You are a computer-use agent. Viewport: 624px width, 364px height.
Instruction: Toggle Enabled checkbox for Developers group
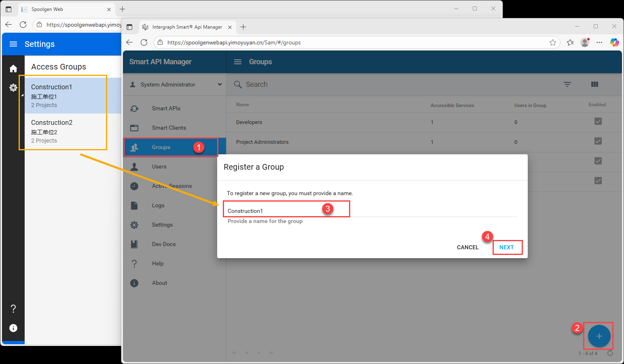(598, 122)
